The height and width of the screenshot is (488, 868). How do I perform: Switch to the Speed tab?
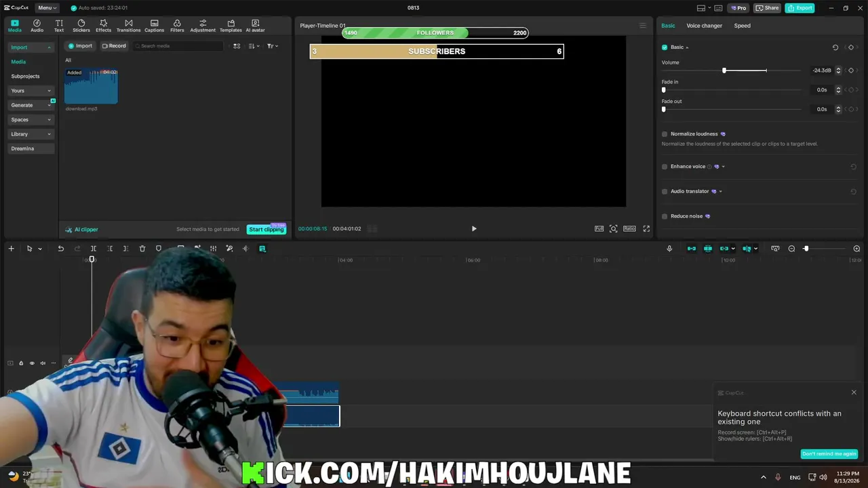point(743,26)
